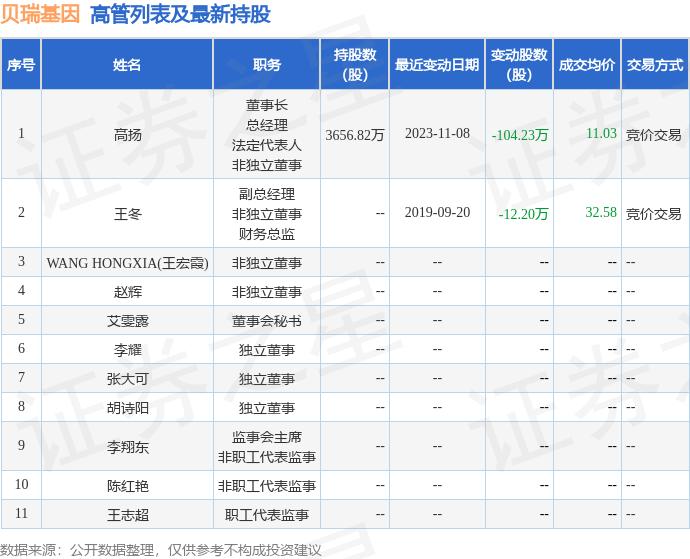The image size is (690, 559).
Task: Click row number 5
Action: click(x=21, y=319)
